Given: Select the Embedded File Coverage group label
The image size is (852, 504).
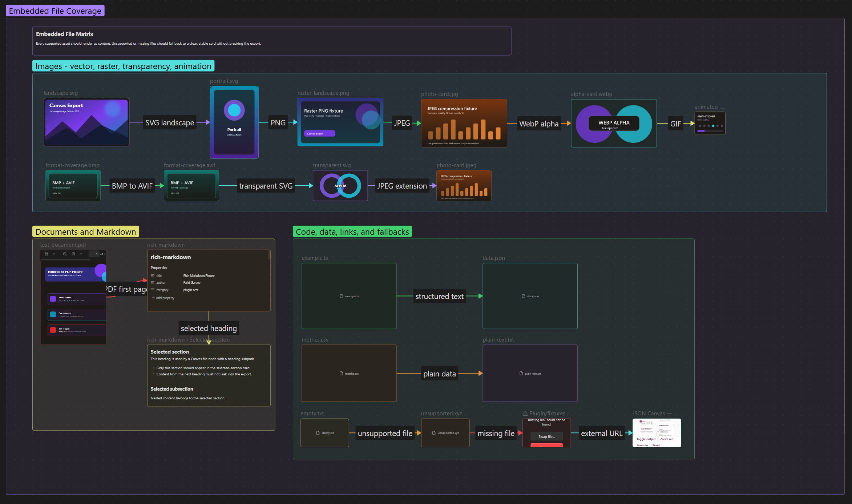Looking at the screenshot, I should click(x=55, y=11).
